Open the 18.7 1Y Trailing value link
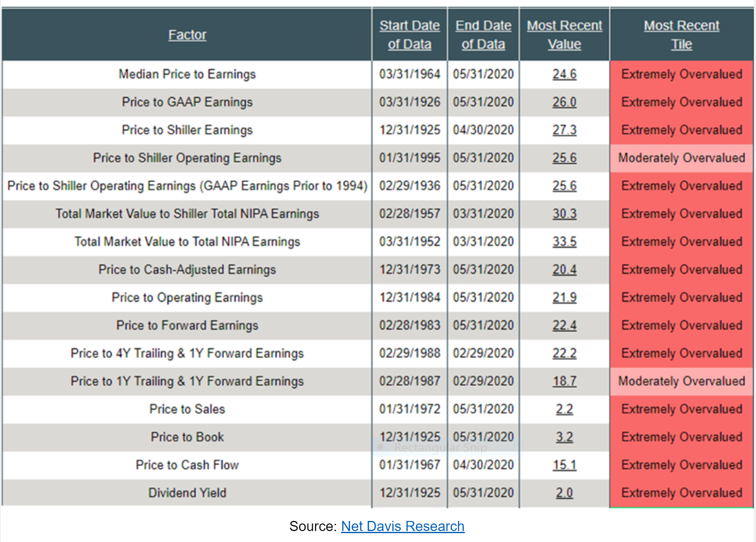 coord(564,381)
